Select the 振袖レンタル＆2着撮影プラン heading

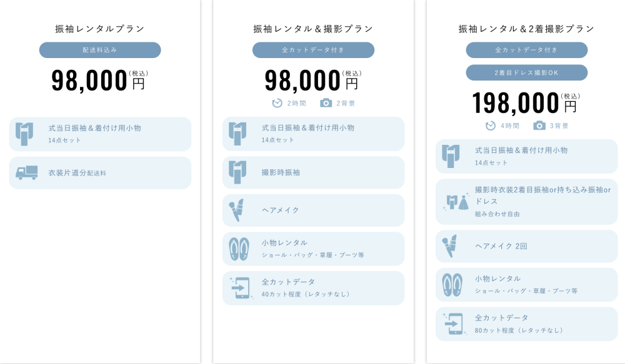(526, 29)
